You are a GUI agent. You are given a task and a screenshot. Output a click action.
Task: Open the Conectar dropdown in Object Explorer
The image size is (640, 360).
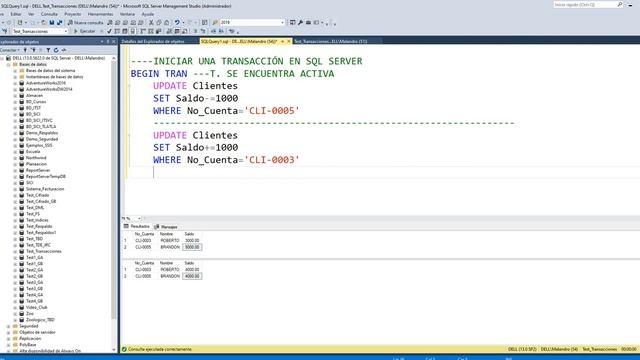click(x=10, y=50)
